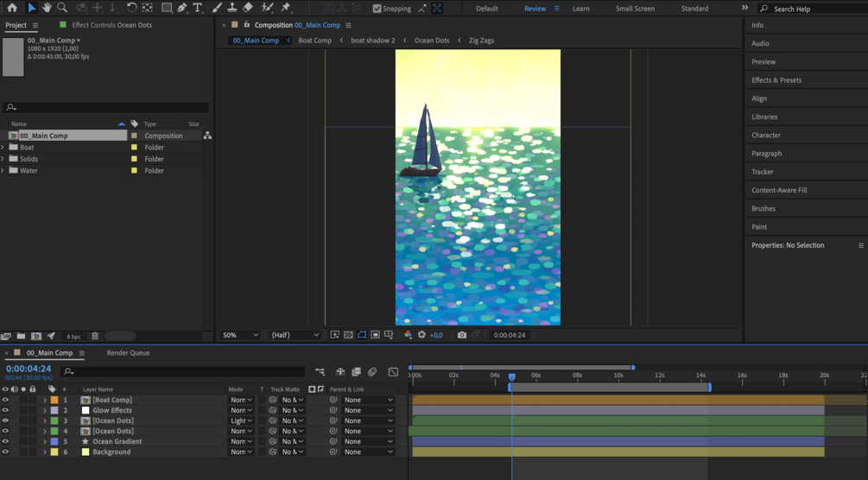The image size is (868, 480).
Task: Select the Hand tool
Action: coord(47,8)
